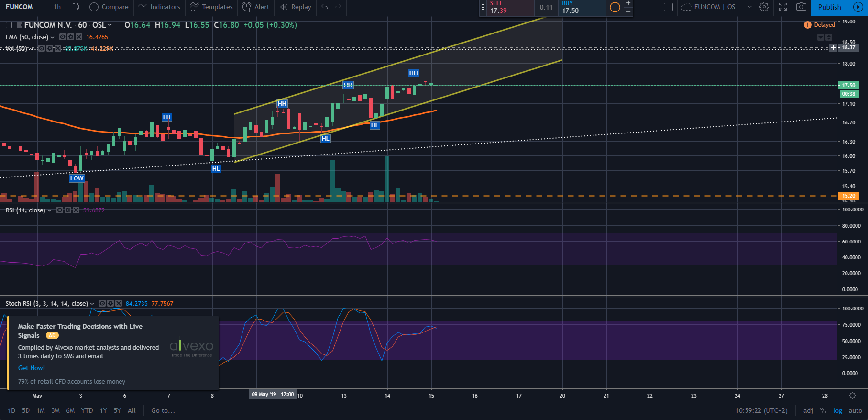
Task: Expand the EMA (50, close) menu arrow
Action: 52,37
